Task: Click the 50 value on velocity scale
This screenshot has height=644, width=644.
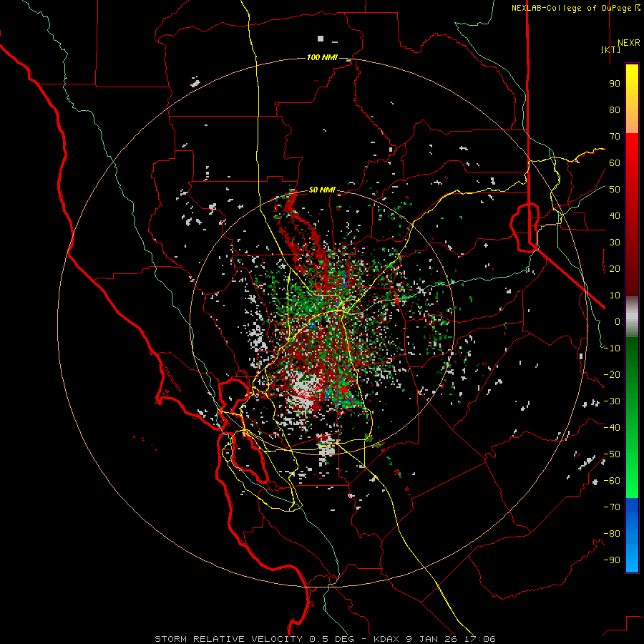Action: (615, 190)
